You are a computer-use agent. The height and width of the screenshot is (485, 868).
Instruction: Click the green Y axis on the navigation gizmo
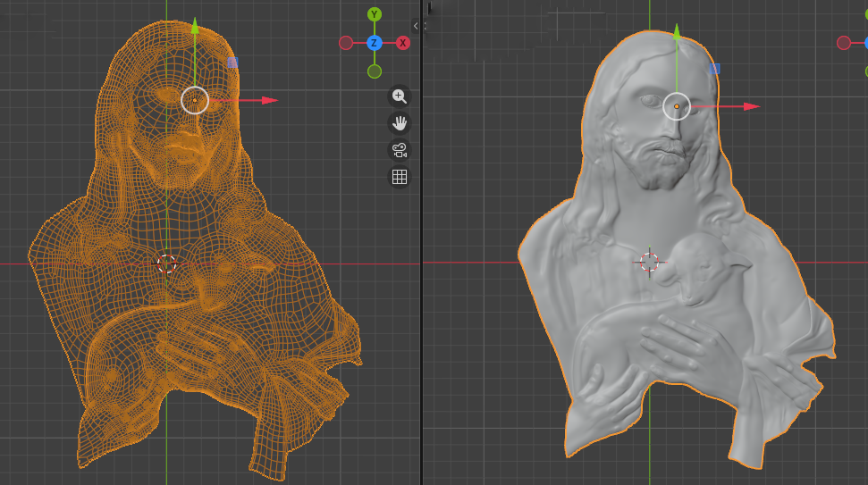coord(375,14)
